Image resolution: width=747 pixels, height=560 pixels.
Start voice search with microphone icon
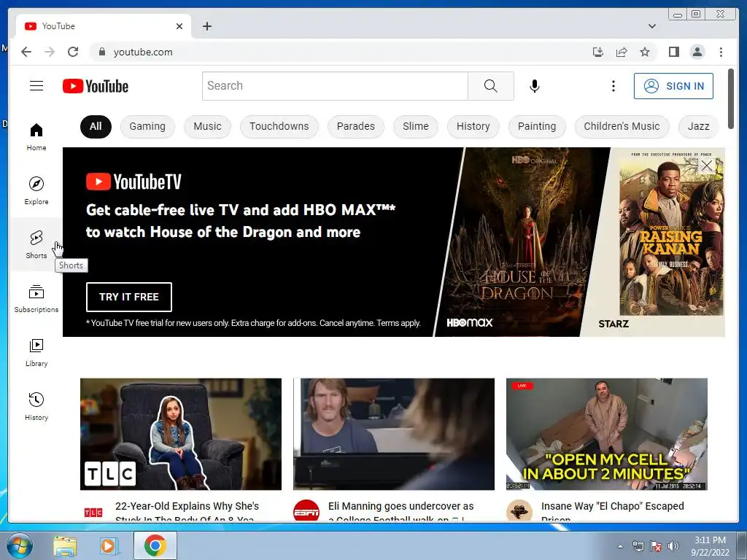pyautogui.click(x=535, y=86)
